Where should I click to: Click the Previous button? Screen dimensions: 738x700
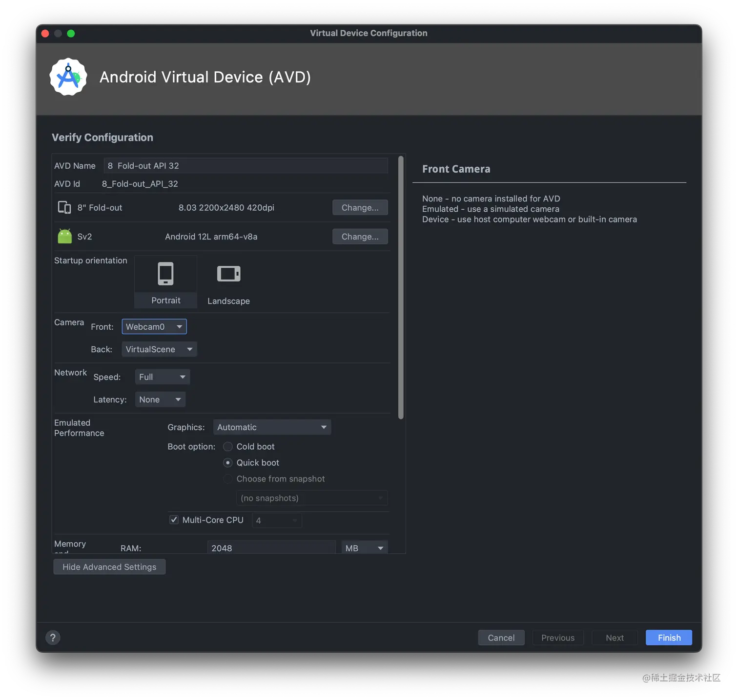tap(557, 638)
